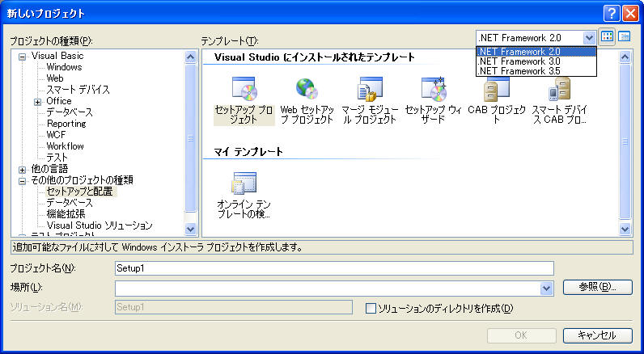Select Visual Studio ソリューション tree item
644x354 pixels.
coord(100,225)
